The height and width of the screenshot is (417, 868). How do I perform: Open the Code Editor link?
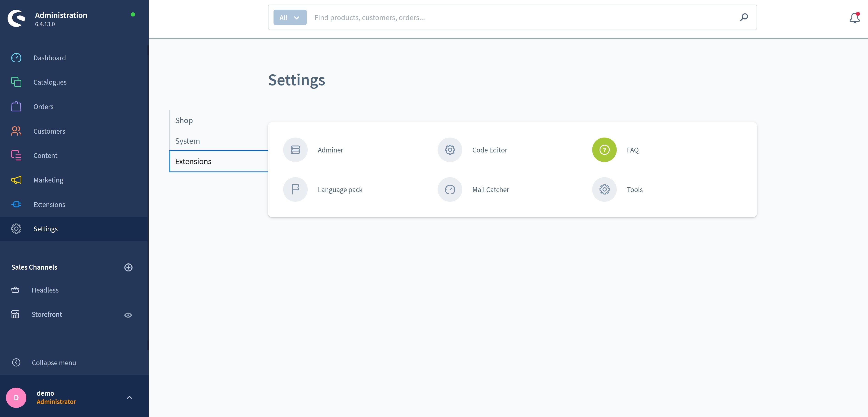pos(490,150)
